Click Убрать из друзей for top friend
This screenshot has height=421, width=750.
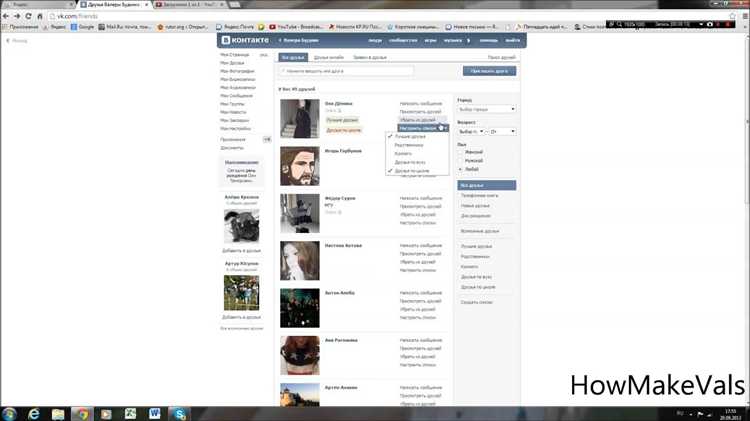[418, 120]
